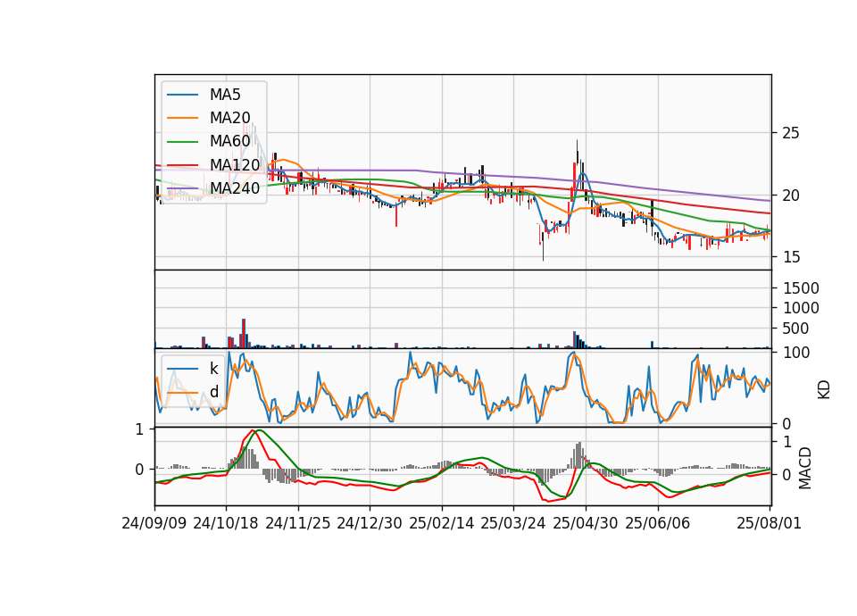Click the red MA120 legend line sample
The image size is (857, 616).
tap(182, 165)
